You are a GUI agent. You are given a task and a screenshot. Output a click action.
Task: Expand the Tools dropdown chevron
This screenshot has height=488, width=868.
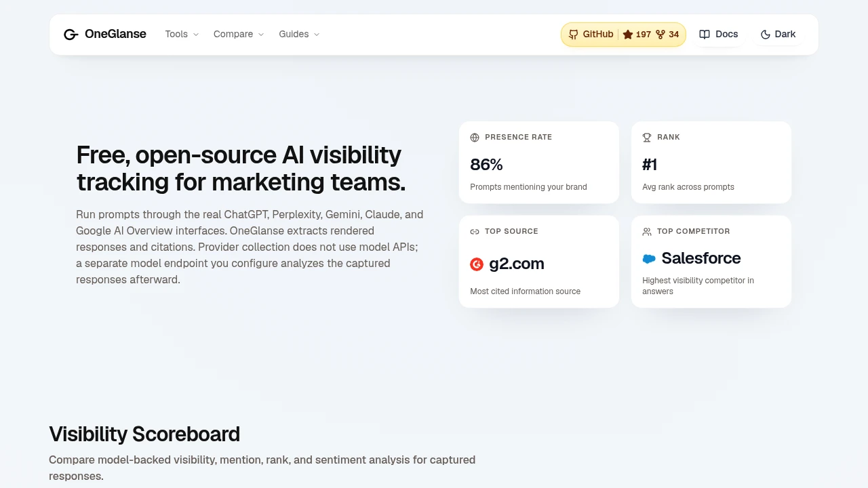pos(196,35)
